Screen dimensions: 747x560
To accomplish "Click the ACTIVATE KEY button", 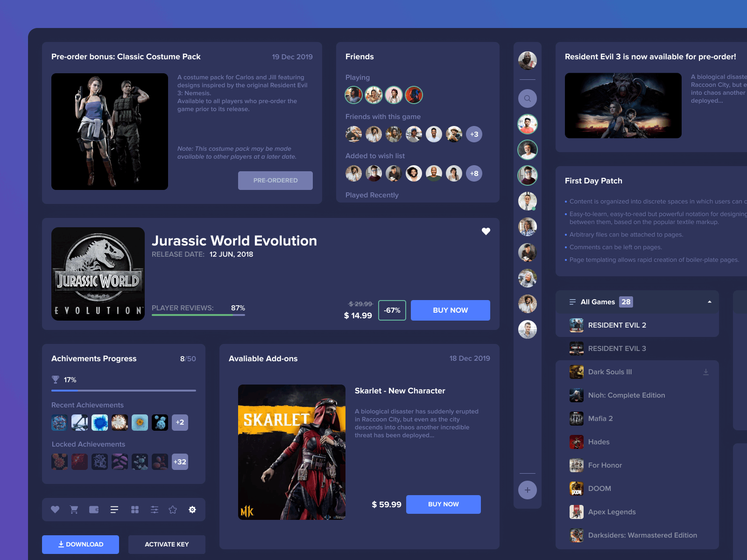I will [x=167, y=544].
